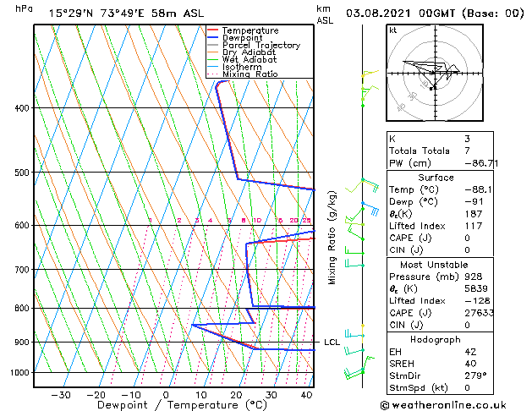Click the 1000 hPa pressure label
Screen dimensions: 532x411
point(20,372)
